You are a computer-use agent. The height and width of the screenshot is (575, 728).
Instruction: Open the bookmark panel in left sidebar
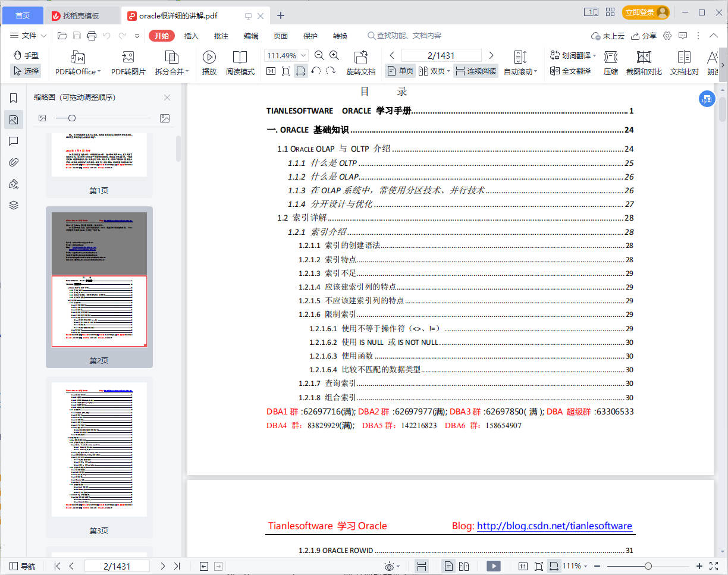[x=14, y=98]
